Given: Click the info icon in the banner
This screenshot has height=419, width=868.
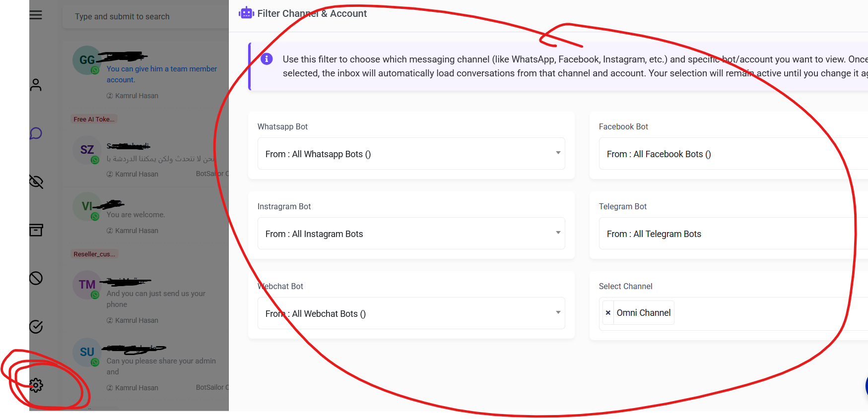Looking at the screenshot, I should (267, 59).
